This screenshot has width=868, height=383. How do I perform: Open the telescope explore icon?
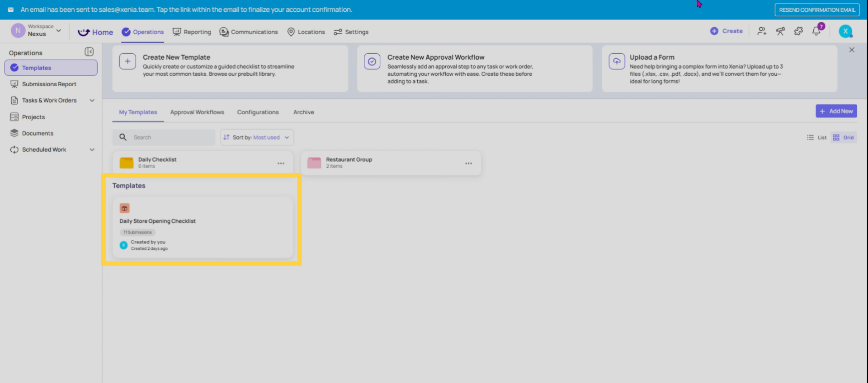[780, 31]
